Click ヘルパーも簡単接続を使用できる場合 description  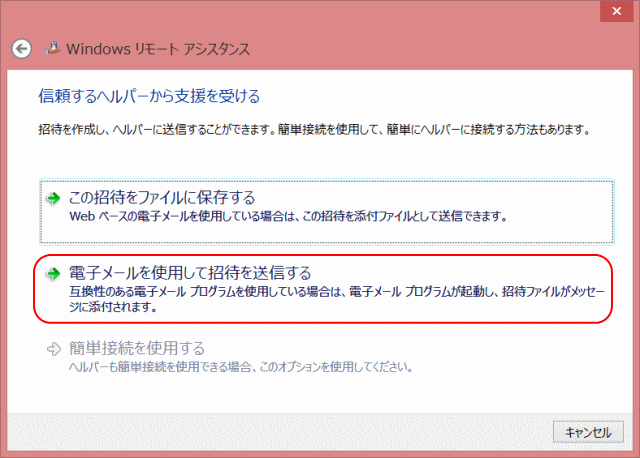click(241, 367)
